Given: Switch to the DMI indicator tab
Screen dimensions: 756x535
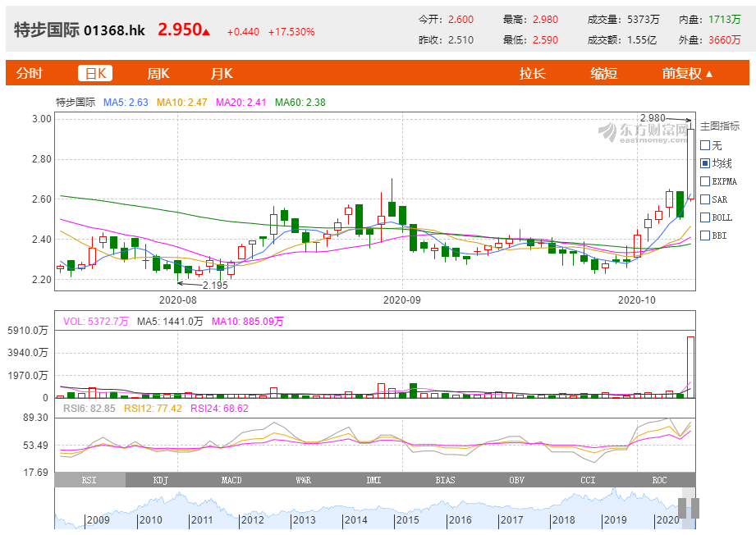Looking at the screenshot, I should pyautogui.click(x=373, y=480).
